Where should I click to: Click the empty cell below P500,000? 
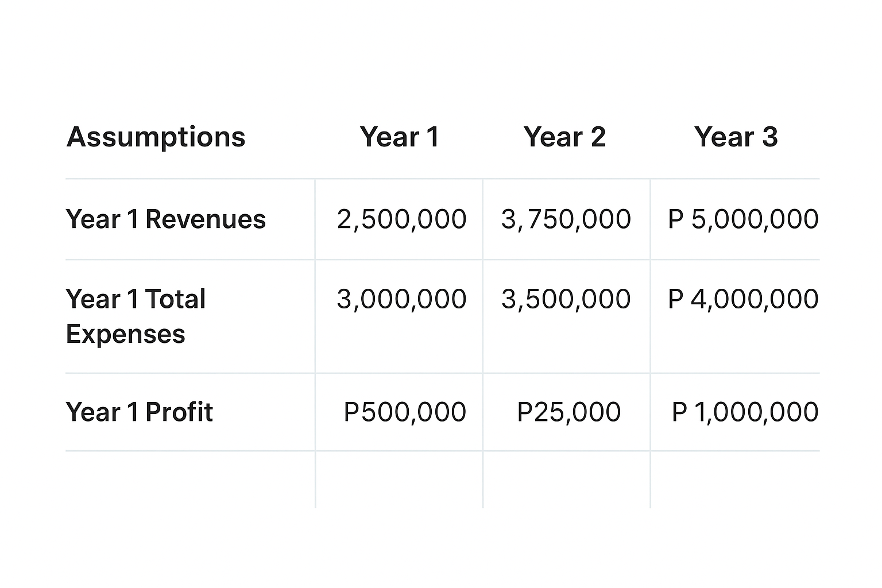pyautogui.click(x=399, y=479)
